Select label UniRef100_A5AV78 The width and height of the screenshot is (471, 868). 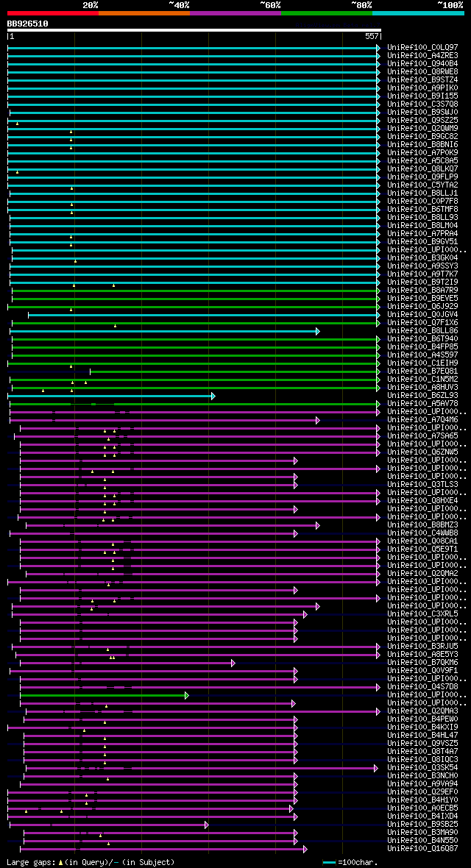(x=422, y=404)
